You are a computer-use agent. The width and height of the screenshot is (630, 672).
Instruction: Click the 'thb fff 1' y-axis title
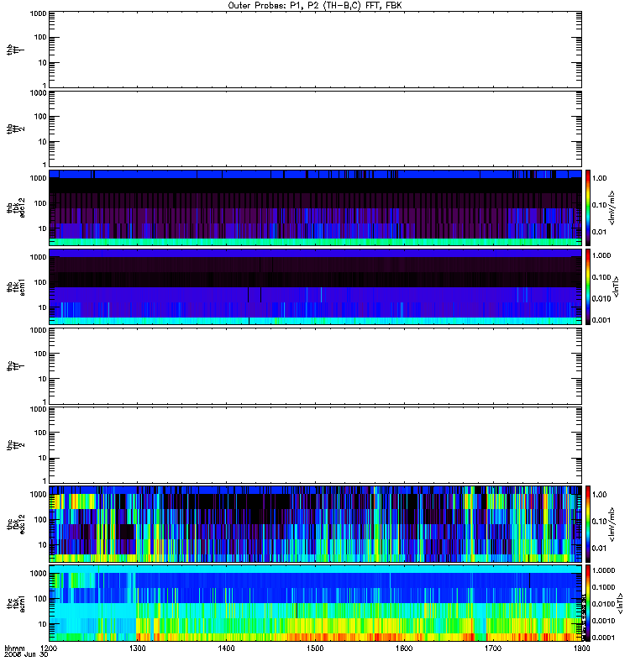coord(16,50)
